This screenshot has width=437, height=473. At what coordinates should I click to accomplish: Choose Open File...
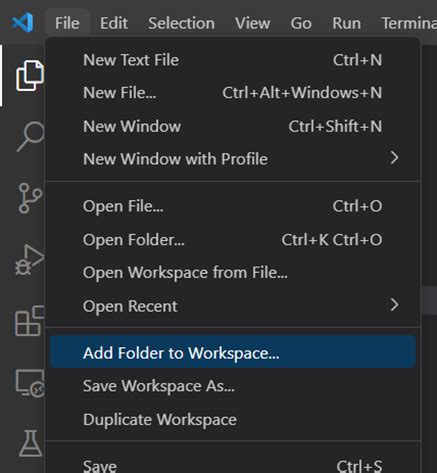tap(233, 206)
